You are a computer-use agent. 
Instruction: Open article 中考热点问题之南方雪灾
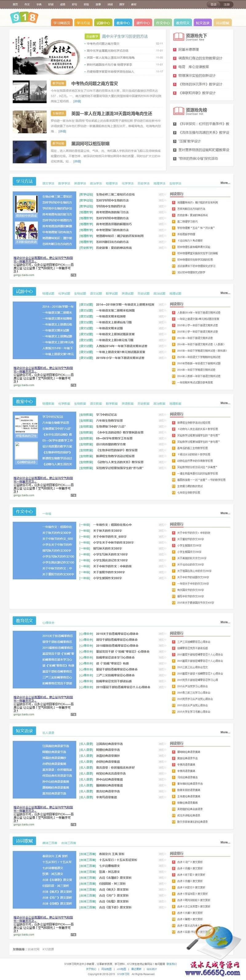tap(95, 83)
